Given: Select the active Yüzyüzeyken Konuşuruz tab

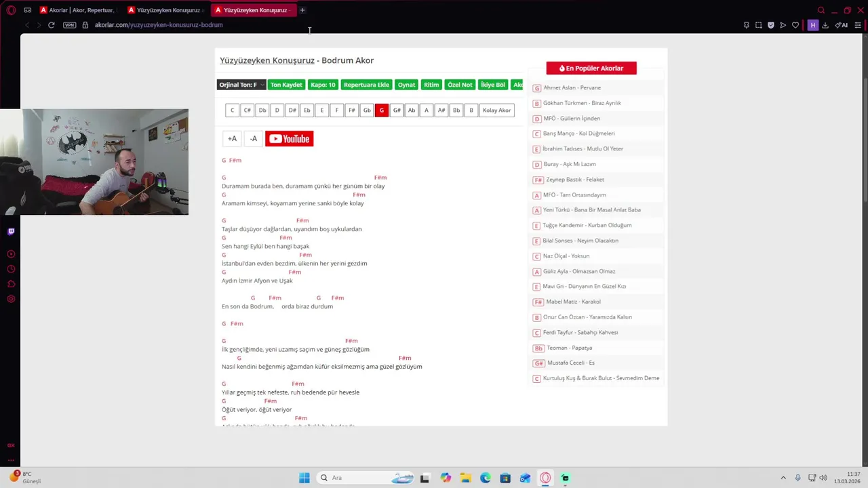Looking at the screenshot, I should click(x=252, y=10).
